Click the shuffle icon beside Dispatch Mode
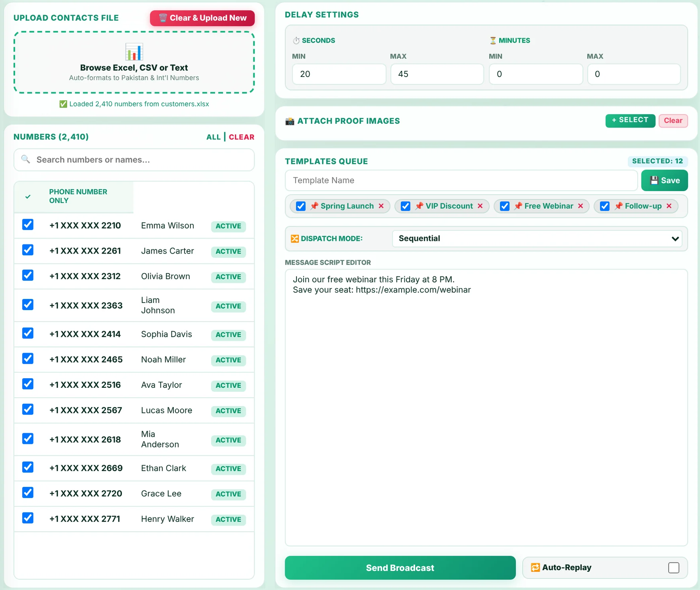700x590 pixels. (295, 238)
